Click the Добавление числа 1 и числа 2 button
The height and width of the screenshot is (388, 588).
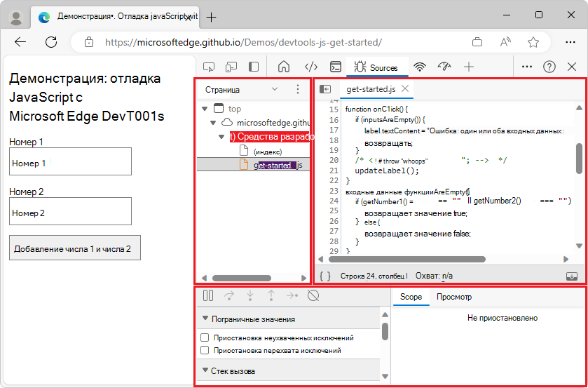pos(74,248)
